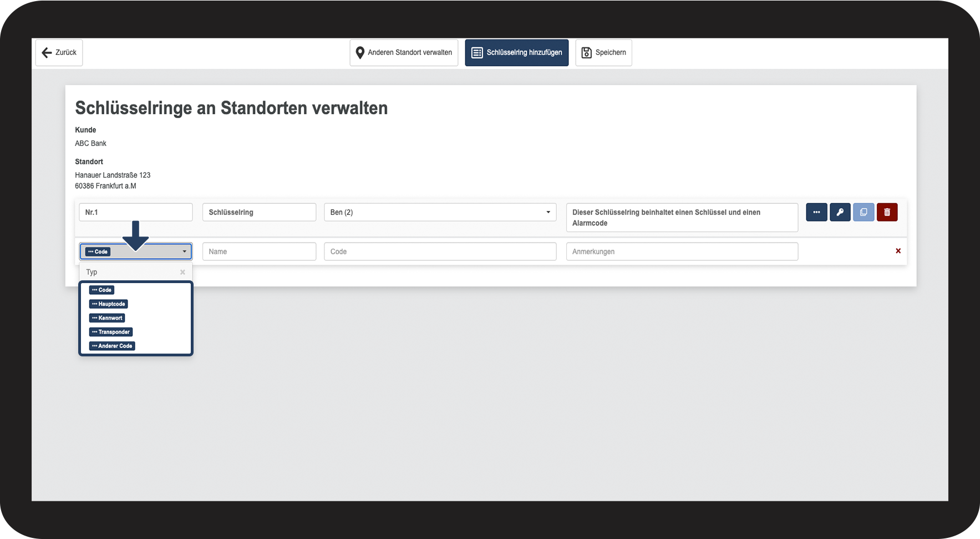Viewport: 980px width, 539px height.
Task: Clear the Typ search with X icon
Action: click(182, 272)
